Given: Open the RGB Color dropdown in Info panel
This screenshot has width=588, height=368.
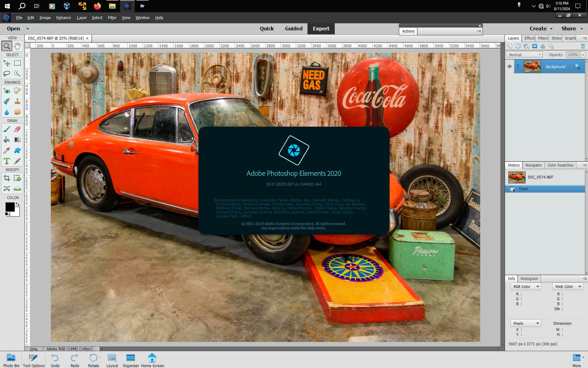Looking at the screenshot, I should (x=526, y=286).
